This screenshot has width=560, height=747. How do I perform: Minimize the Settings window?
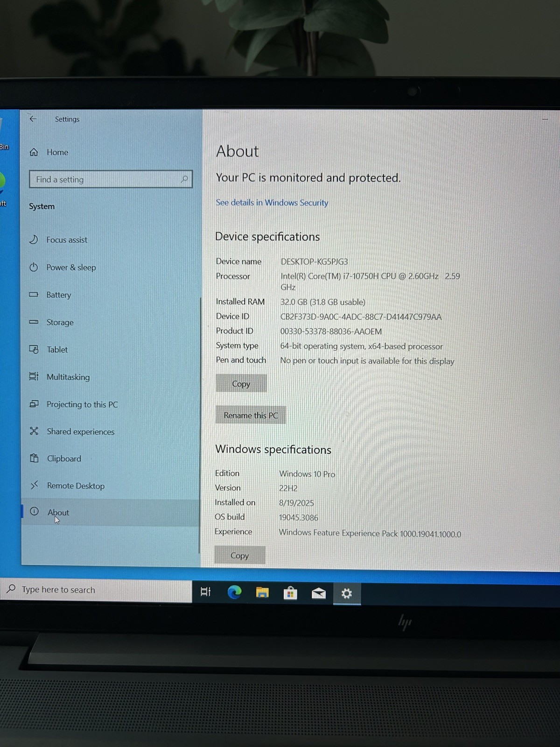coord(545,120)
